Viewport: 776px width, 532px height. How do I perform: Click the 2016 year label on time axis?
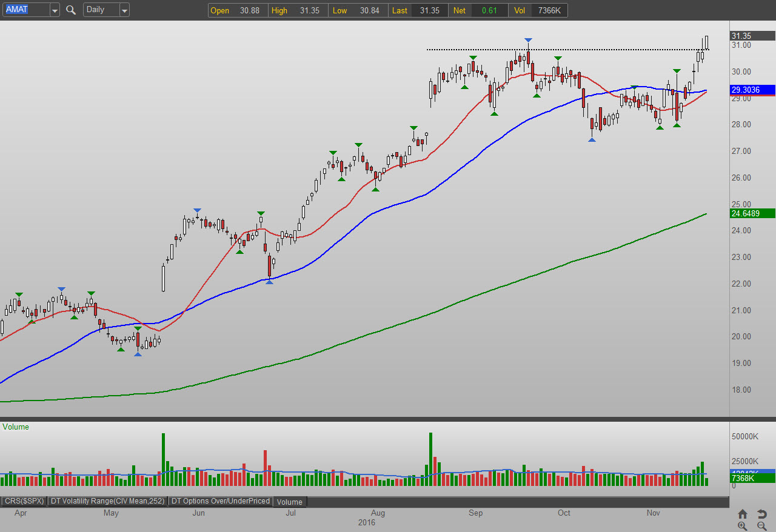[x=367, y=522]
